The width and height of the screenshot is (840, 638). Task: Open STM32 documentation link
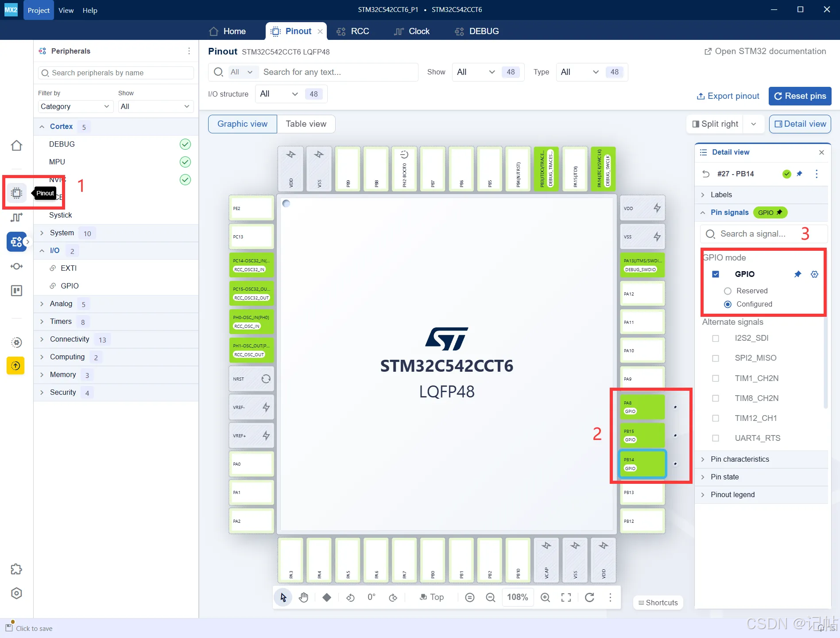pos(765,51)
